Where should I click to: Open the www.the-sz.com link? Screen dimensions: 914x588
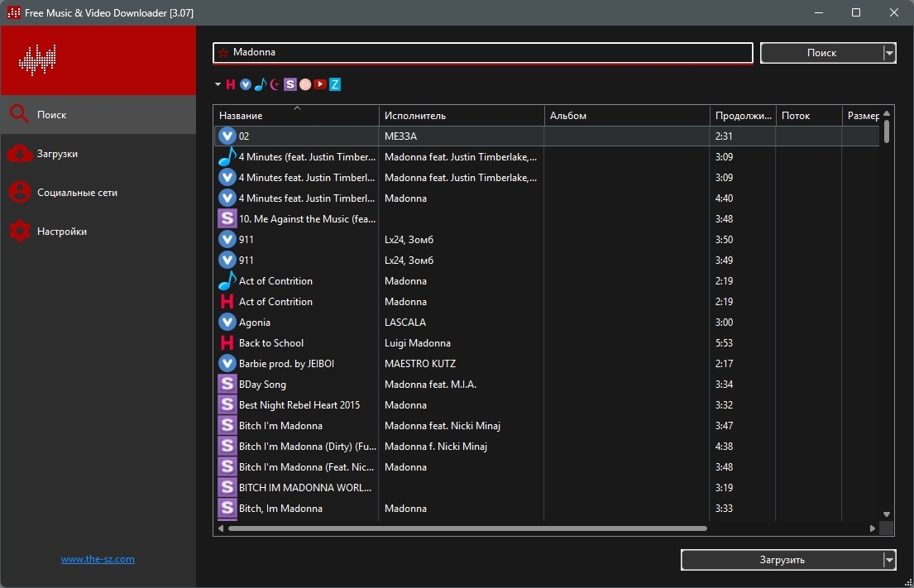point(98,559)
